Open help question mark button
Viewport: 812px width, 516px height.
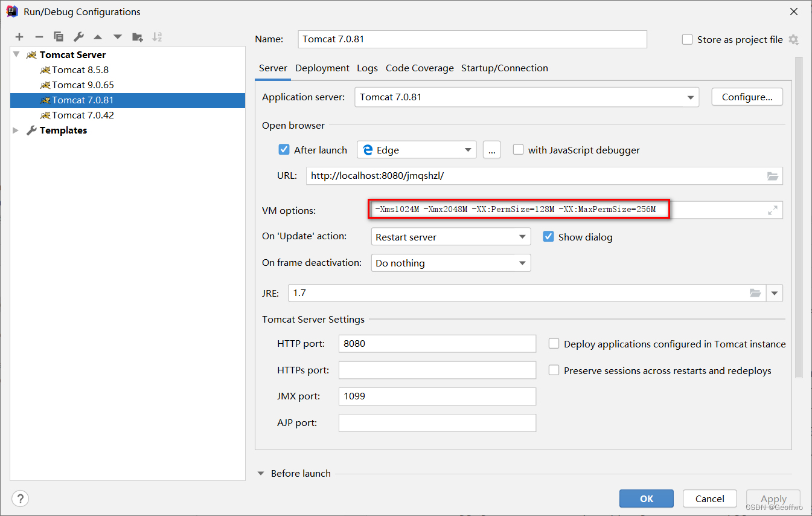coord(20,498)
